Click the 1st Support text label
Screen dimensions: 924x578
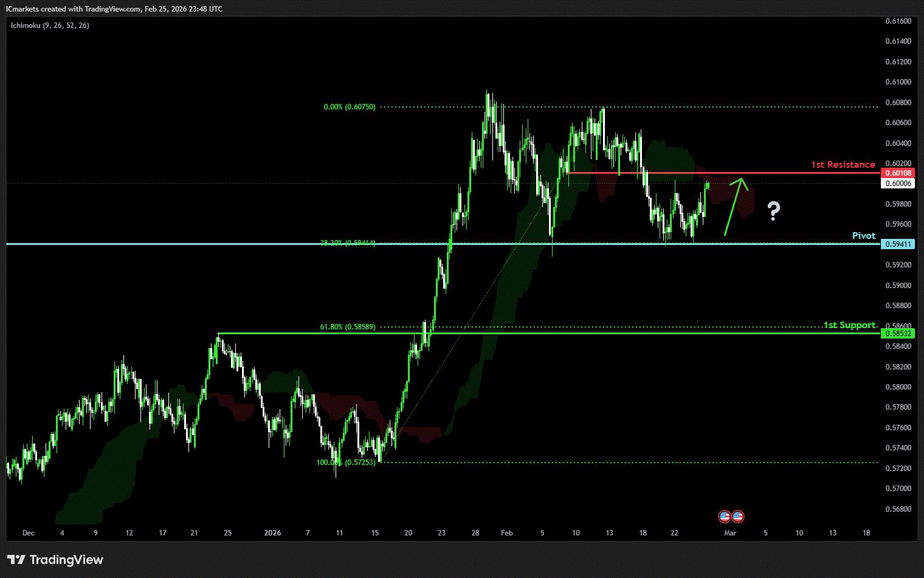(x=850, y=325)
